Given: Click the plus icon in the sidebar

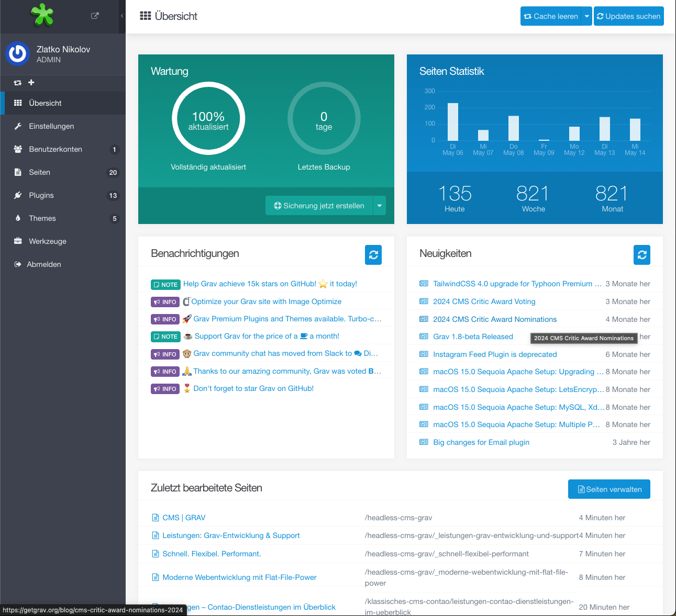Looking at the screenshot, I should pyautogui.click(x=31, y=82).
